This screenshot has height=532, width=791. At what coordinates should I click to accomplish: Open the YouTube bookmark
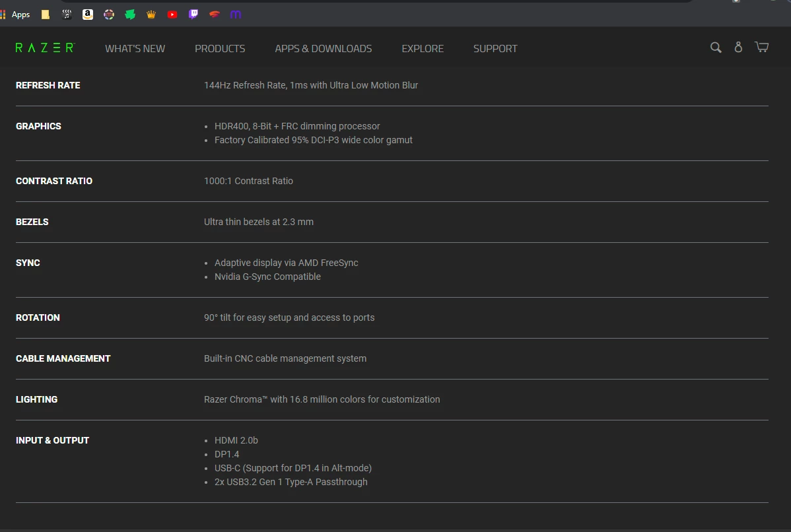[172, 15]
